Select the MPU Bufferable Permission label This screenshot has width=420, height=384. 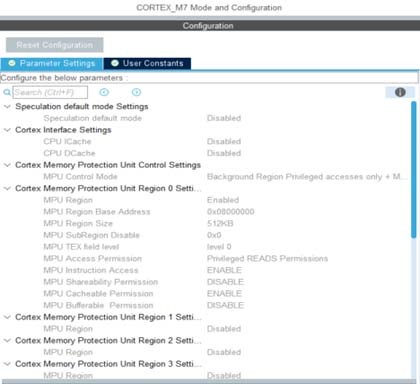coord(98,305)
